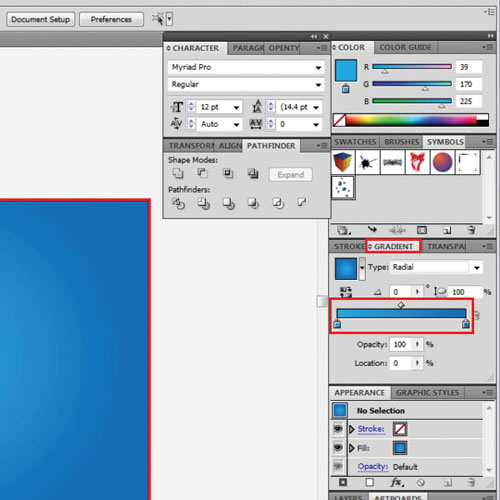Click the Unite shape mode icon

(178, 173)
